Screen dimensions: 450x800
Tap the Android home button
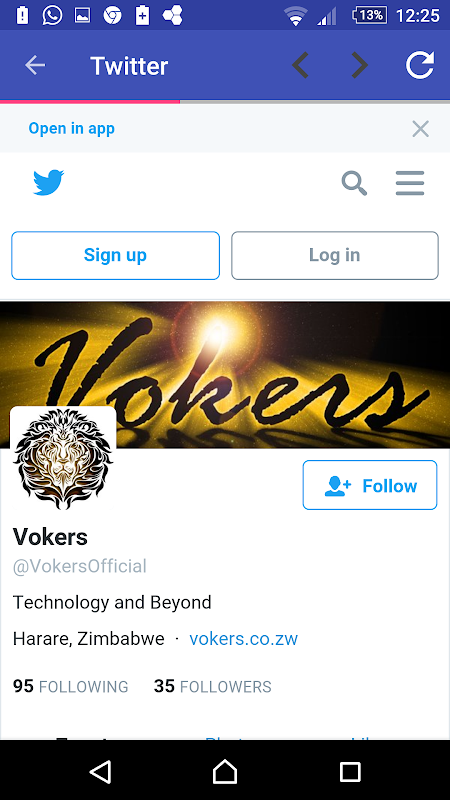225,771
